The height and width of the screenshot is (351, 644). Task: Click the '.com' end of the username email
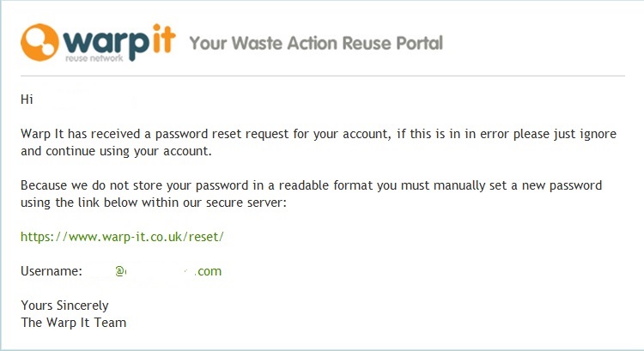(x=209, y=271)
